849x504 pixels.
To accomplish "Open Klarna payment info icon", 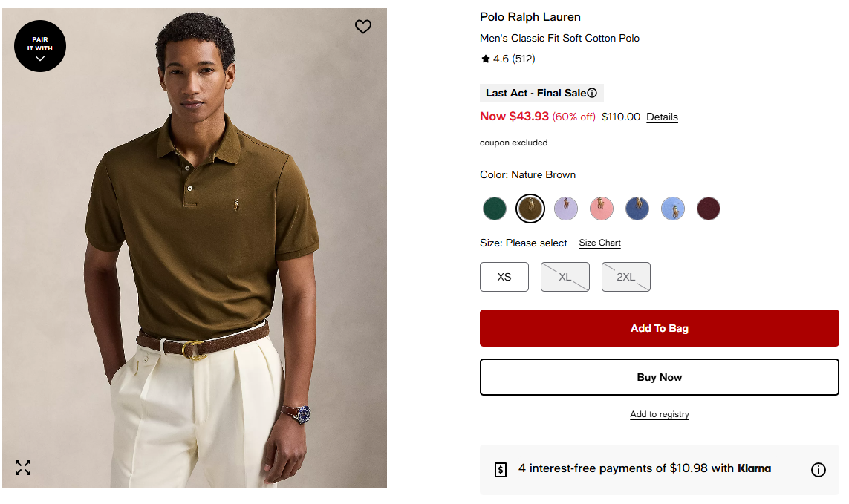I will [x=818, y=469].
